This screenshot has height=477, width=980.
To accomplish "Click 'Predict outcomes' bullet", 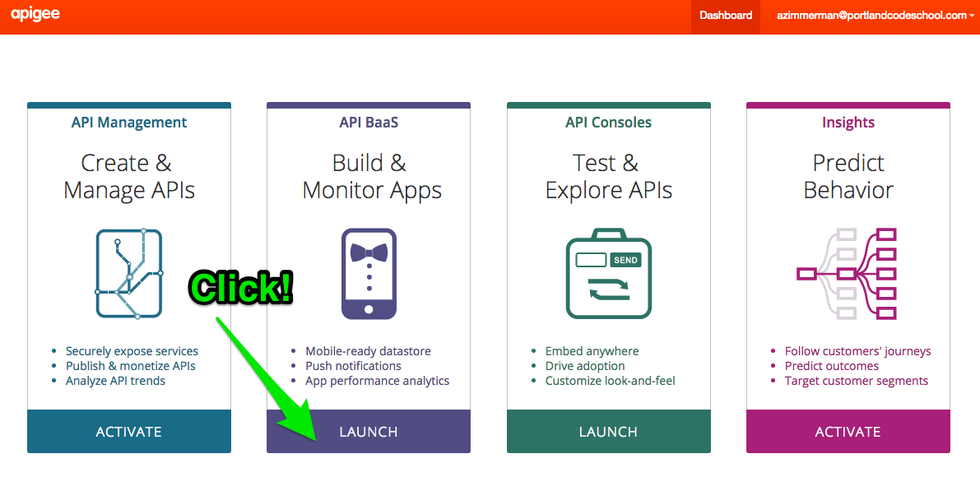I will click(832, 366).
